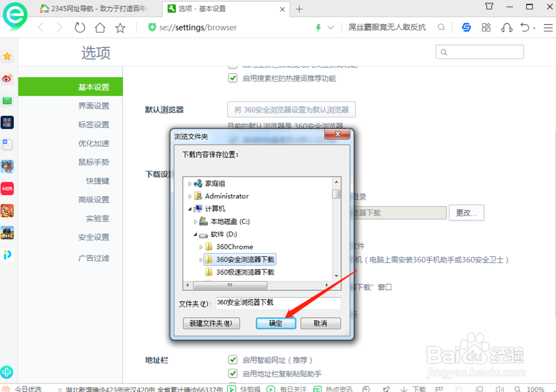Click the green add-app icon at the sidebar bottom
The image size is (556, 392).
(7, 372)
